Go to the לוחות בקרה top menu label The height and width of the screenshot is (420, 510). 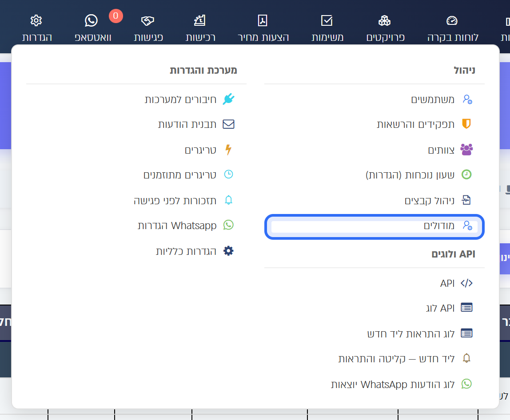(x=453, y=37)
